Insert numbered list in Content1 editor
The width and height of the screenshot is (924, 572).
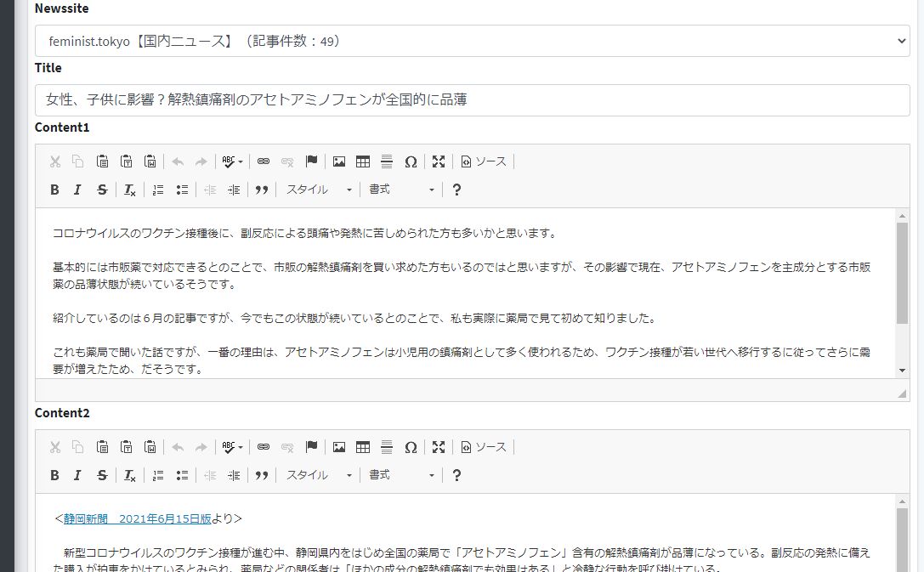click(157, 190)
